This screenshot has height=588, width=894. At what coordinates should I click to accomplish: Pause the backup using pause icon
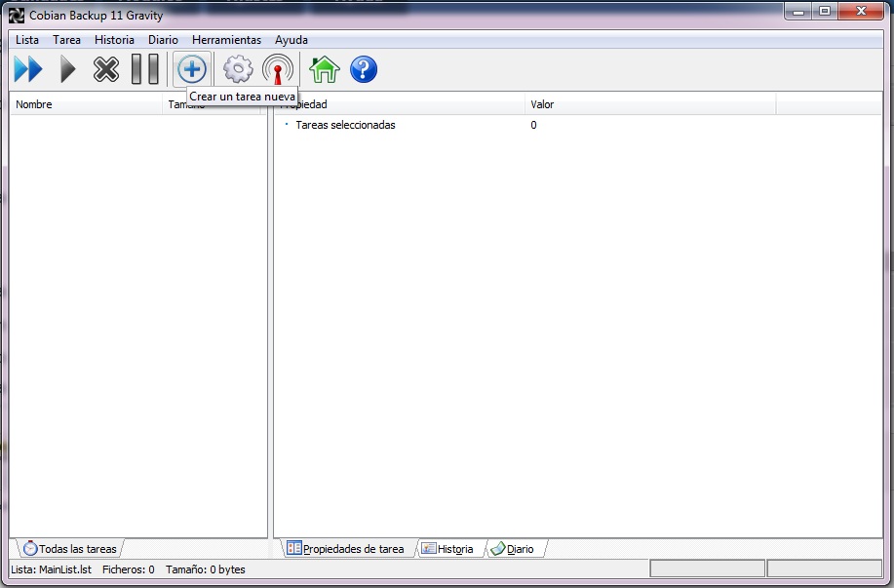tap(145, 69)
